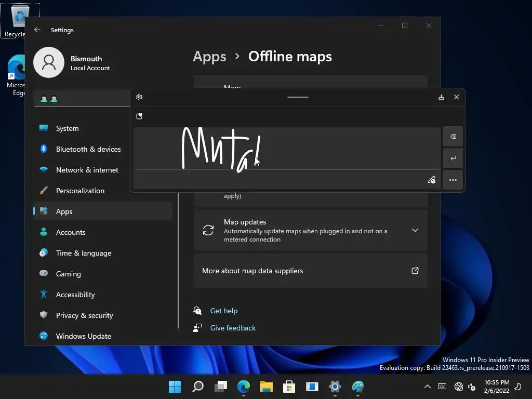Screen dimensions: 532x399
Task: Open Time & language category
Action: 102,253
